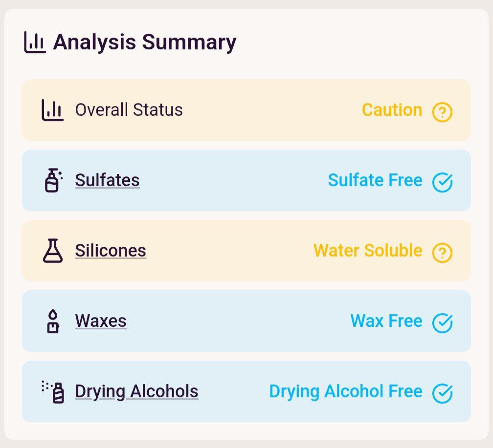Click the Water Soluble status label
493x448 pixels.
[x=368, y=251]
